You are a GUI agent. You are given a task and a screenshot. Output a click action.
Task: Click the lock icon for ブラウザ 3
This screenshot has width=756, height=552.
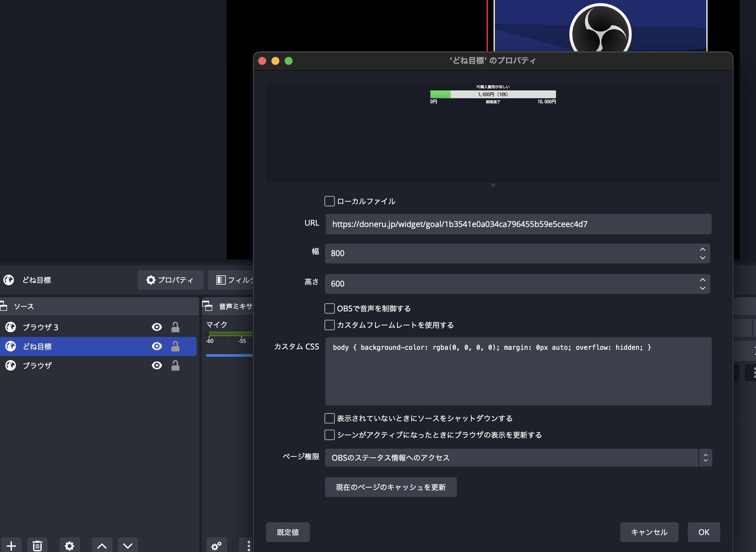[x=175, y=327]
